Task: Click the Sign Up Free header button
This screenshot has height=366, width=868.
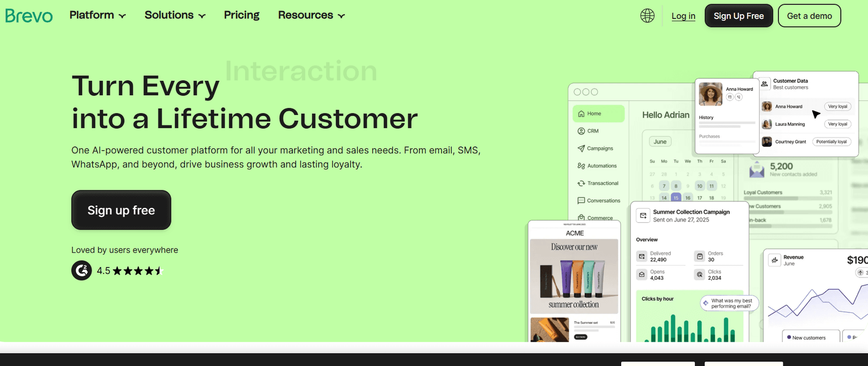Action: [x=738, y=16]
